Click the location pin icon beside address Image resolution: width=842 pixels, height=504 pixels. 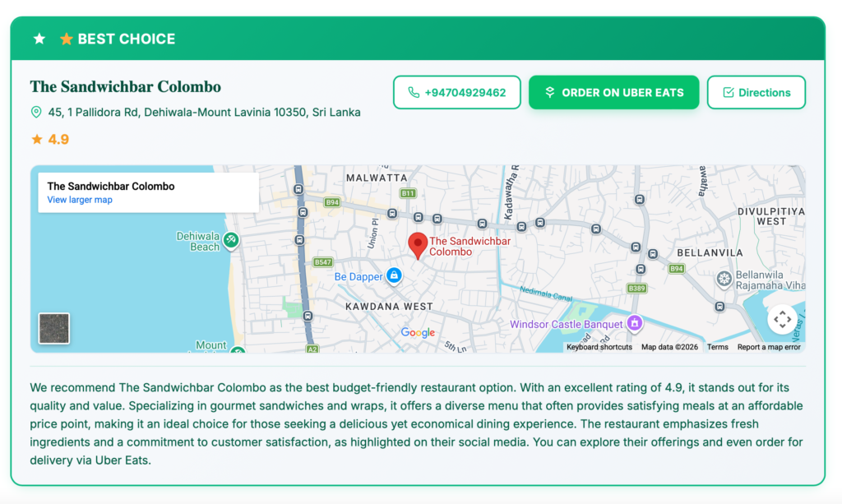pyautogui.click(x=36, y=112)
